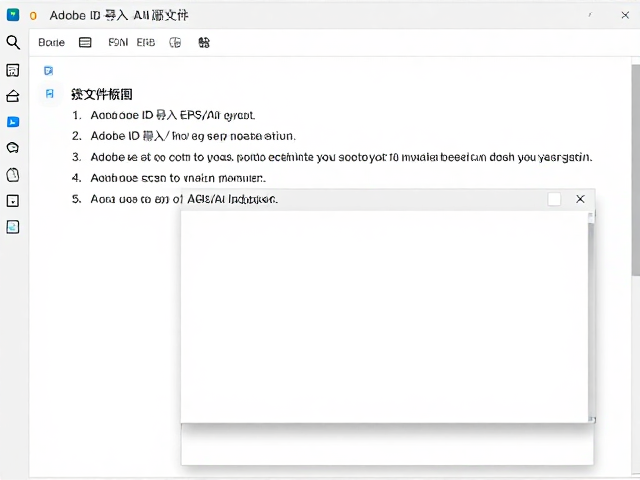This screenshot has width=640, height=480.
Task: Click the small blue edit icon above heading
Action: [x=49, y=71]
